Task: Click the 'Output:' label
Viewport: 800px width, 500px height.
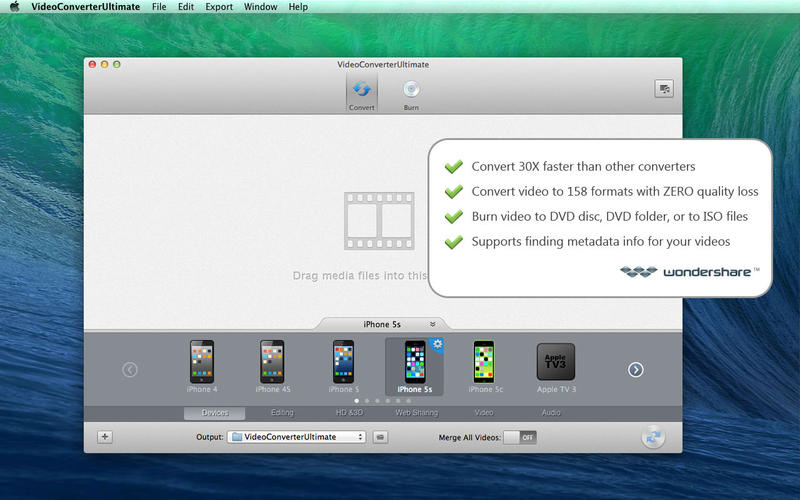Action: click(x=210, y=437)
